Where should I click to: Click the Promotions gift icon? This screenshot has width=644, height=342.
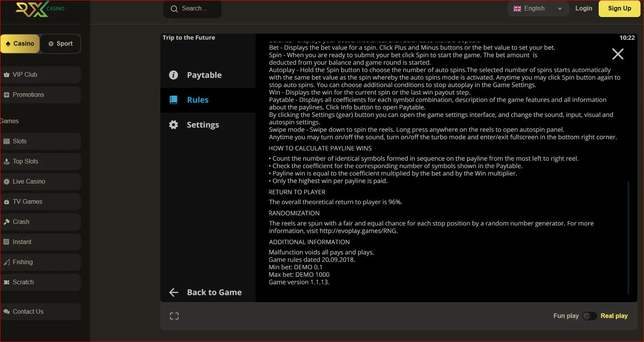(x=7, y=95)
